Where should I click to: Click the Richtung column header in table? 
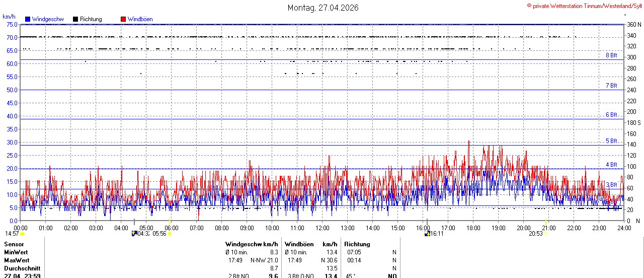tap(357, 244)
